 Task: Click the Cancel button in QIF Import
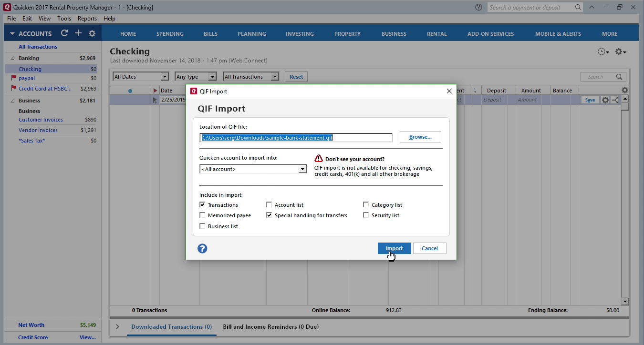point(429,248)
